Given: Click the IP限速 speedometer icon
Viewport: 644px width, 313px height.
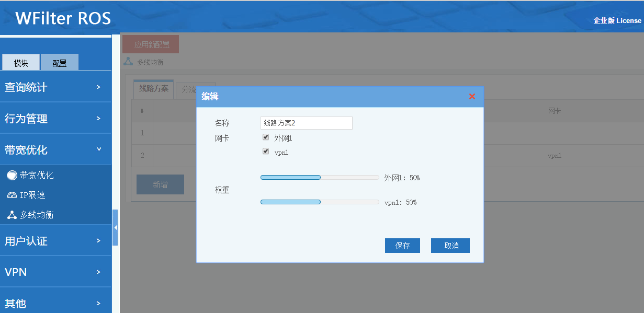Looking at the screenshot, I should [12, 195].
